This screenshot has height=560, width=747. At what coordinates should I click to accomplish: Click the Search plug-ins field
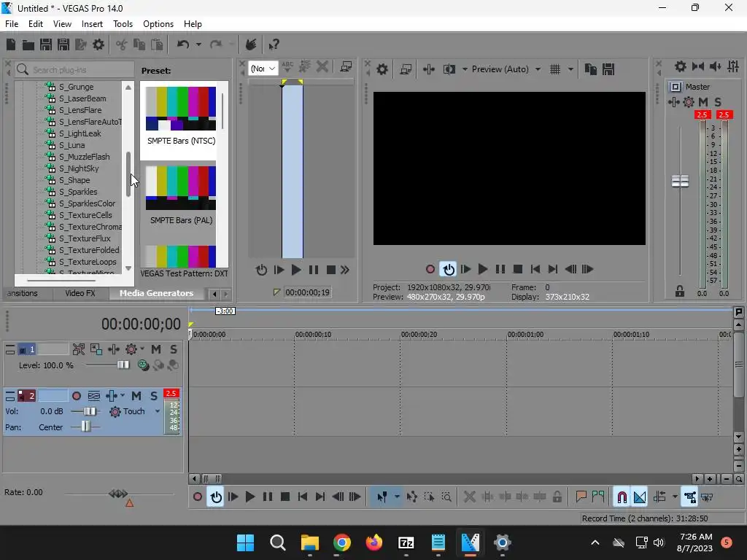[x=75, y=69]
